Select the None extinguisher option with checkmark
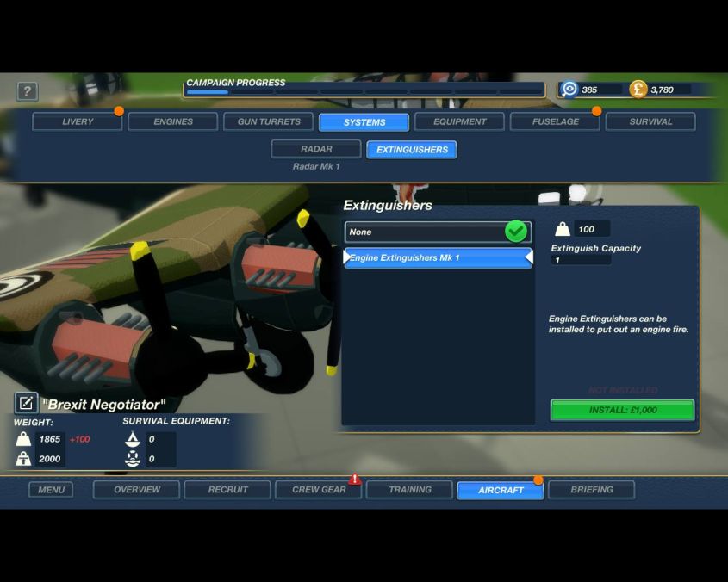The image size is (728, 582). 438,232
